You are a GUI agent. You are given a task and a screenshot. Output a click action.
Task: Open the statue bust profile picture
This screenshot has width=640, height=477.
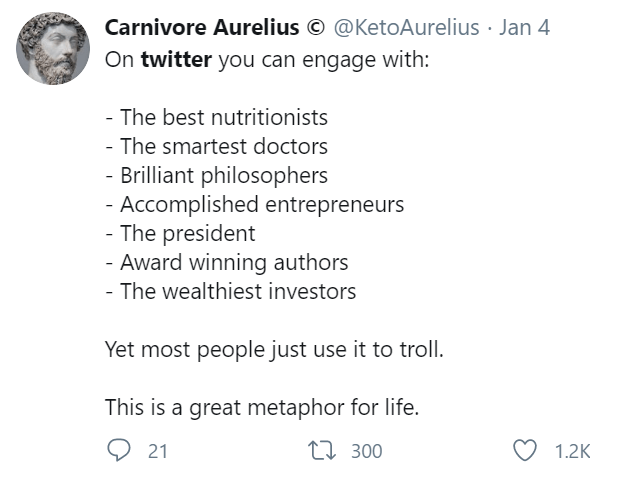(x=53, y=49)
